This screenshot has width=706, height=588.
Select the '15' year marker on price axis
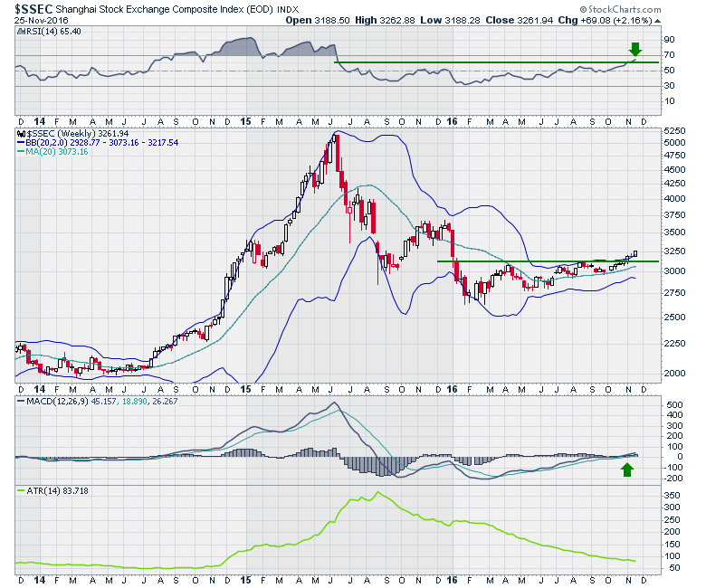click(x=246, y=388)
